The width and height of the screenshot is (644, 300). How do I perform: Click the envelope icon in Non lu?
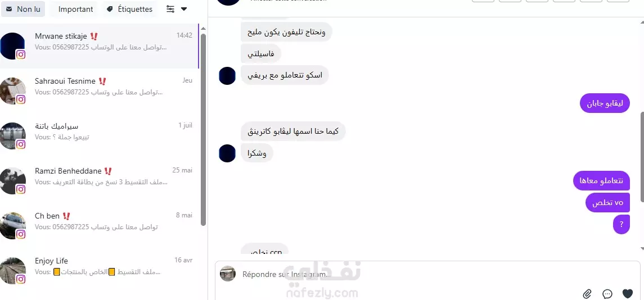[9, 9]
